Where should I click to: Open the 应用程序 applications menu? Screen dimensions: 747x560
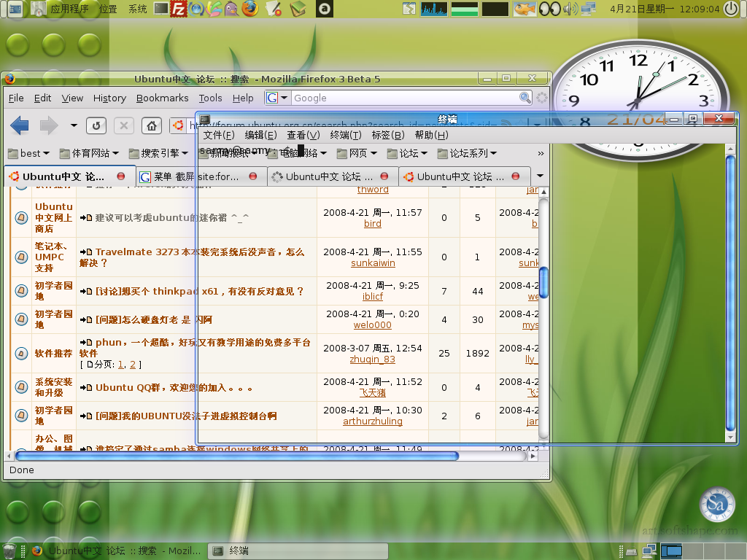(x=69, y=9)
